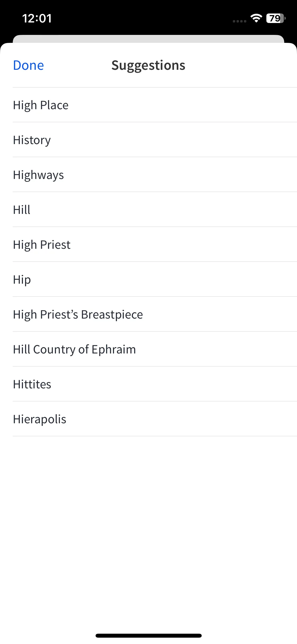Viewport: 297px width, 644px height.
Task: Choose the Hip suggestion
Action: point(155,279)
